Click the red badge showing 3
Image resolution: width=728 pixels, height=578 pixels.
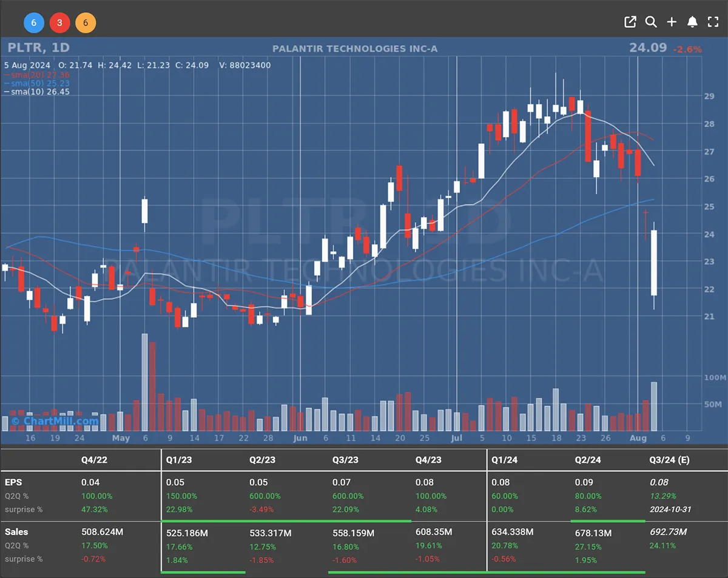click(x=59, y=23)
